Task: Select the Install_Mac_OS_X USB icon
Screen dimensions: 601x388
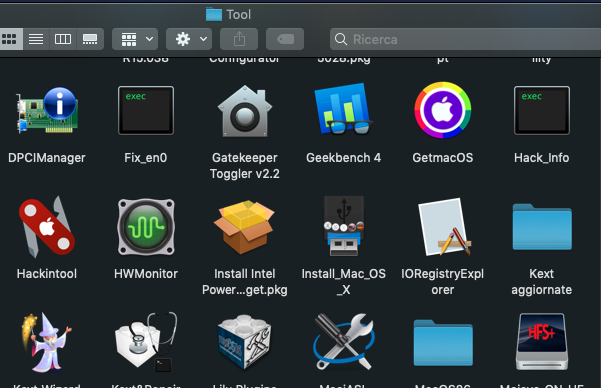Action: [x=344, y=226]
